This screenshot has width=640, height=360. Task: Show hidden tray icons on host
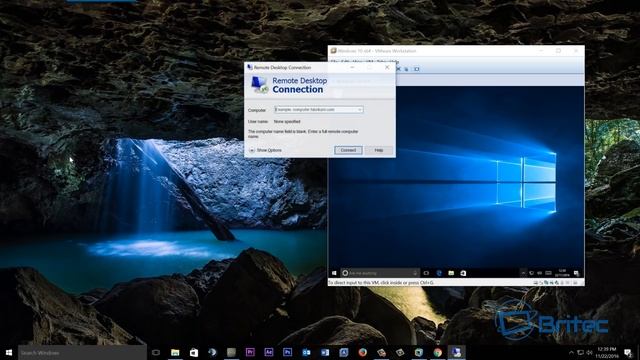[x=571, y=352]
